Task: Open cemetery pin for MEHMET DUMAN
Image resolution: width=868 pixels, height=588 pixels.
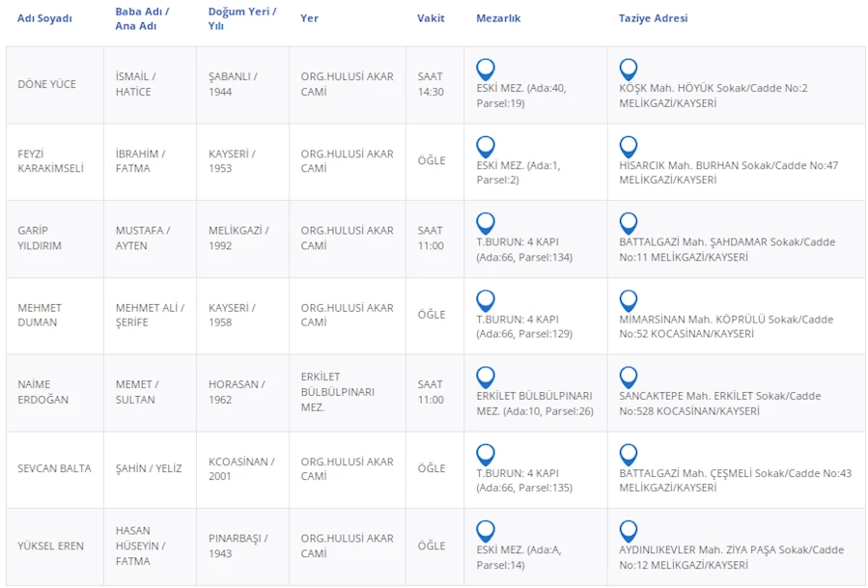Action: 486,300
